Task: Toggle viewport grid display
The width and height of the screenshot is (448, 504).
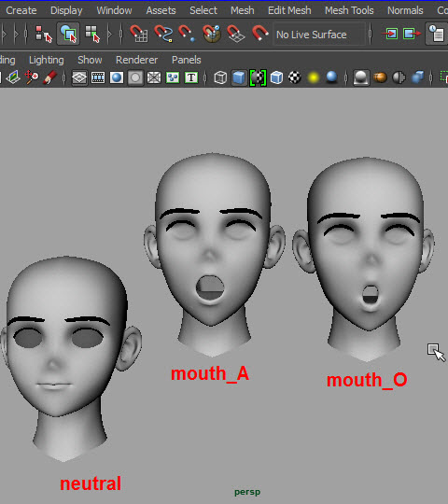Action: [79, 77]
